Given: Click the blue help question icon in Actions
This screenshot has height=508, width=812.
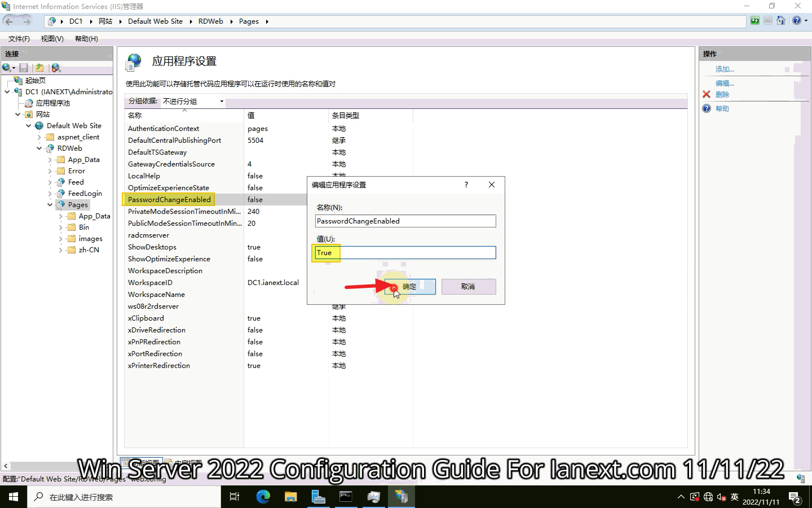Looking at the screenshot, I should (707, 108).
